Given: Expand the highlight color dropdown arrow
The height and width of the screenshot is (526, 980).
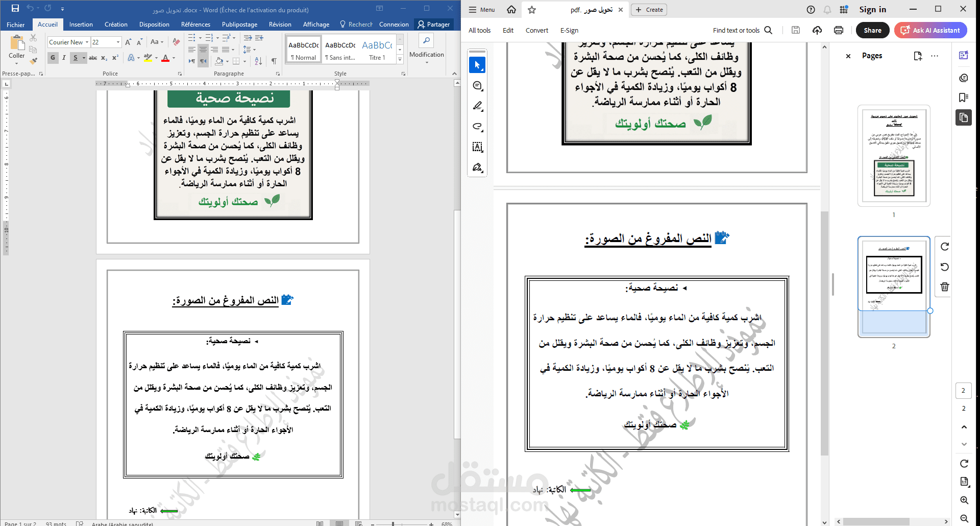Looking at the screenshot, I should (x=156, y=58).
